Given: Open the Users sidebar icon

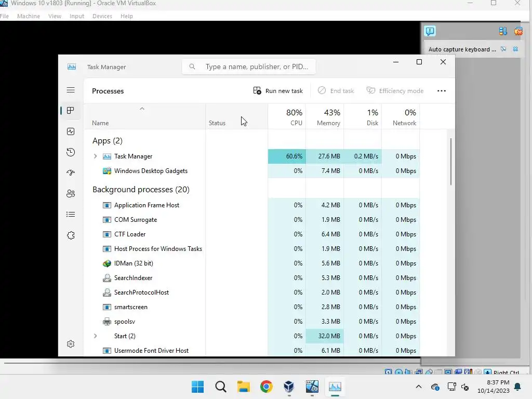Looking at the screenshot, I should click(71, 194).
